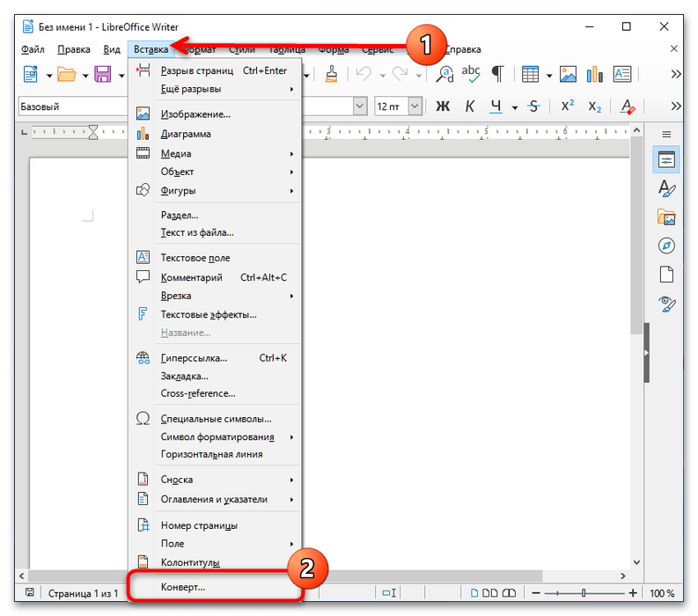Click the insert text box toolbar icon

pyautogui.click(x=622, y=74)
